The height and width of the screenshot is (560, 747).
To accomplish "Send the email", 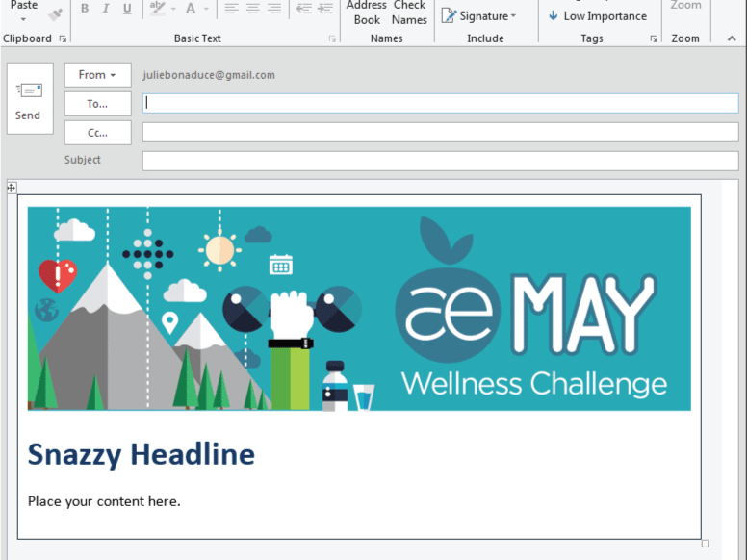I will tap(30, 98).
